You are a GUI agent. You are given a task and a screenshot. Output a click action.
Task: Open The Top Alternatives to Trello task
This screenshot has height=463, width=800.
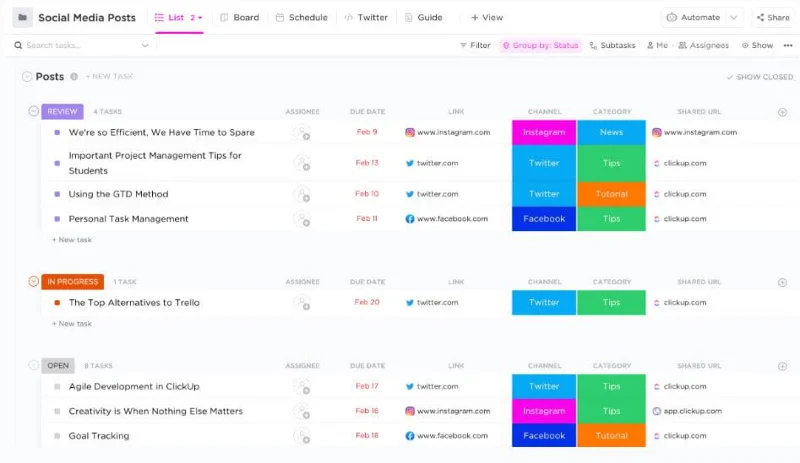click(134, 302)
